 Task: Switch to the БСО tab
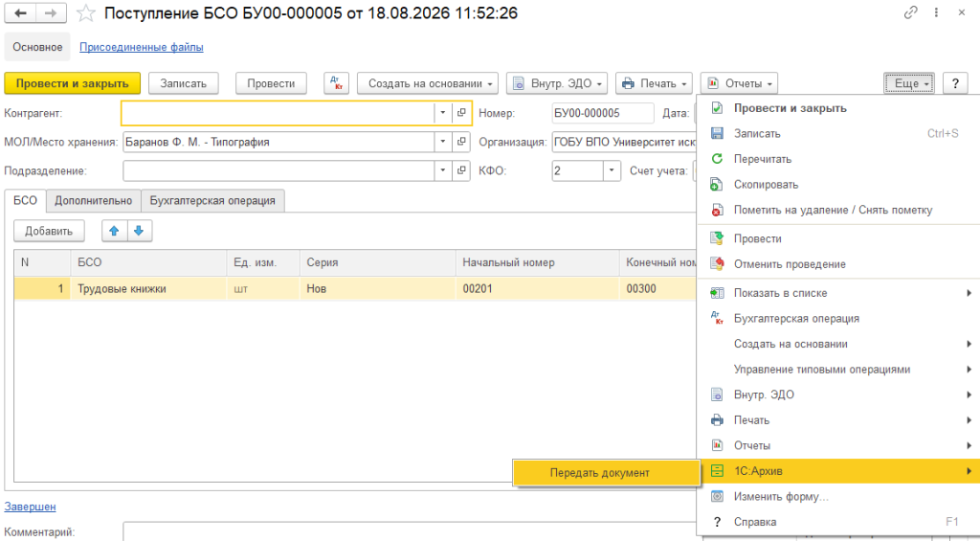(x=25, y=201)
